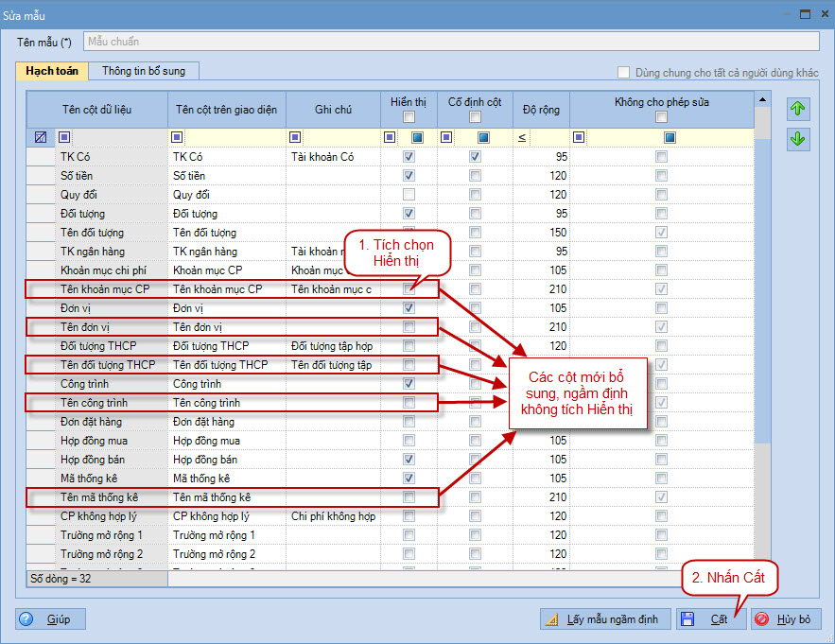Click filter value box of Không cho phép sửa
The image size is (835, 644).
(x=670, y=137)
